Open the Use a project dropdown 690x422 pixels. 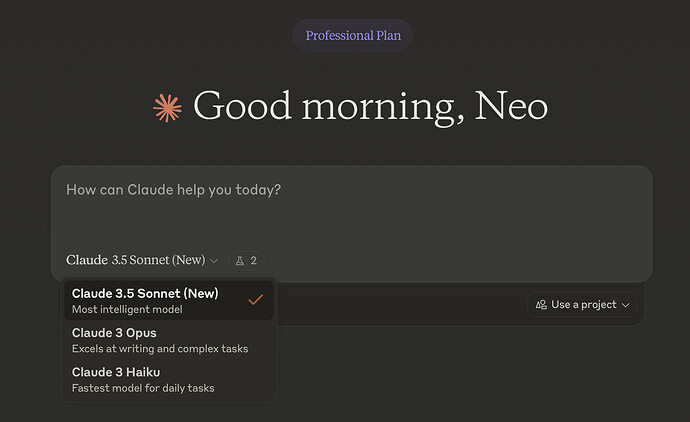pyautogui.click(x=582, y=305)
